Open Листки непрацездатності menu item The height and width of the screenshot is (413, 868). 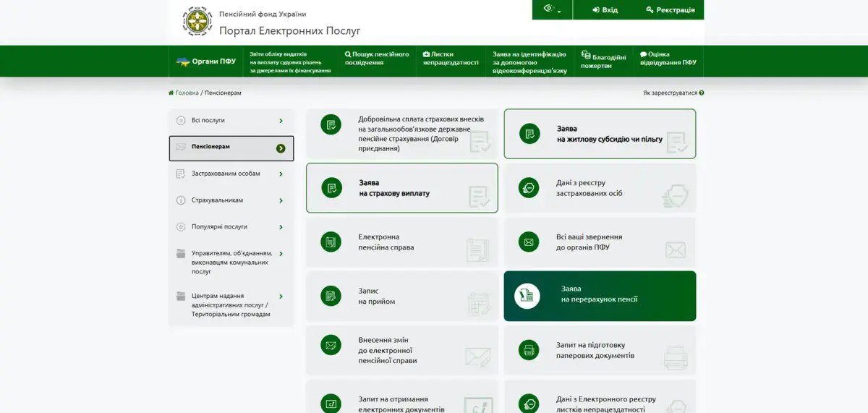coord(451,59)
